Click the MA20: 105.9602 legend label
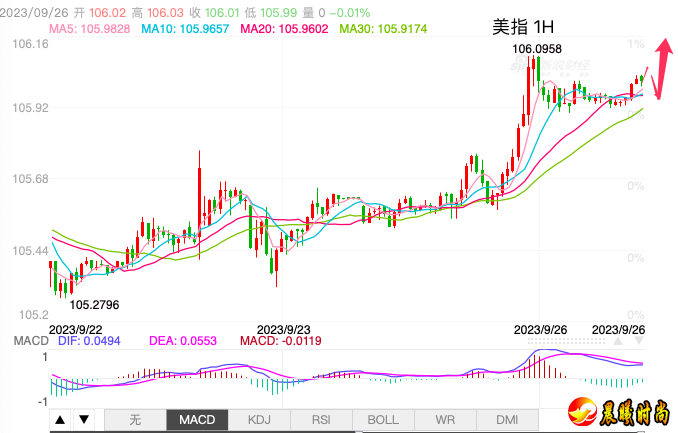 point(284,29)
